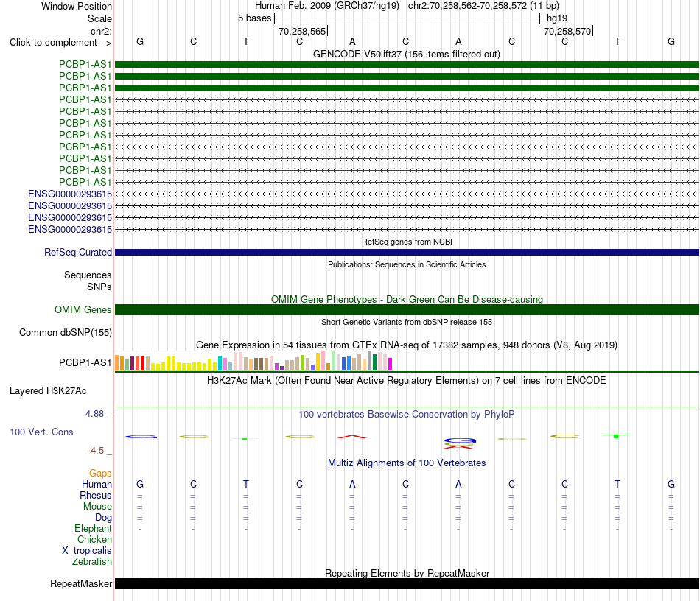Click the Scale label at the top

[x=99, y=18]
